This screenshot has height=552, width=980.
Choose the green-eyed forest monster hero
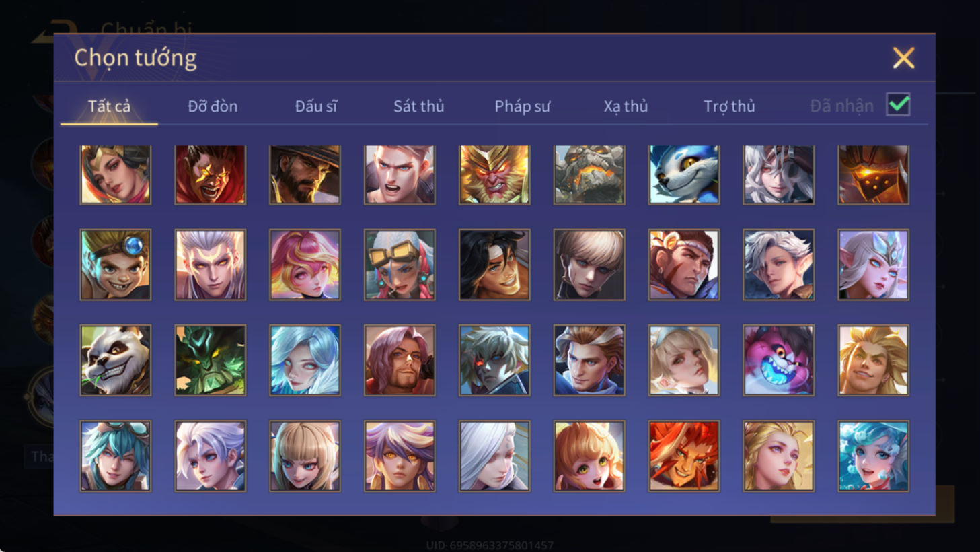211,360
